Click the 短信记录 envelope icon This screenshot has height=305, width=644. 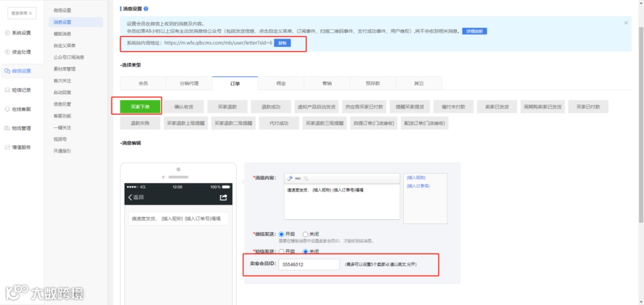[7, 90]
